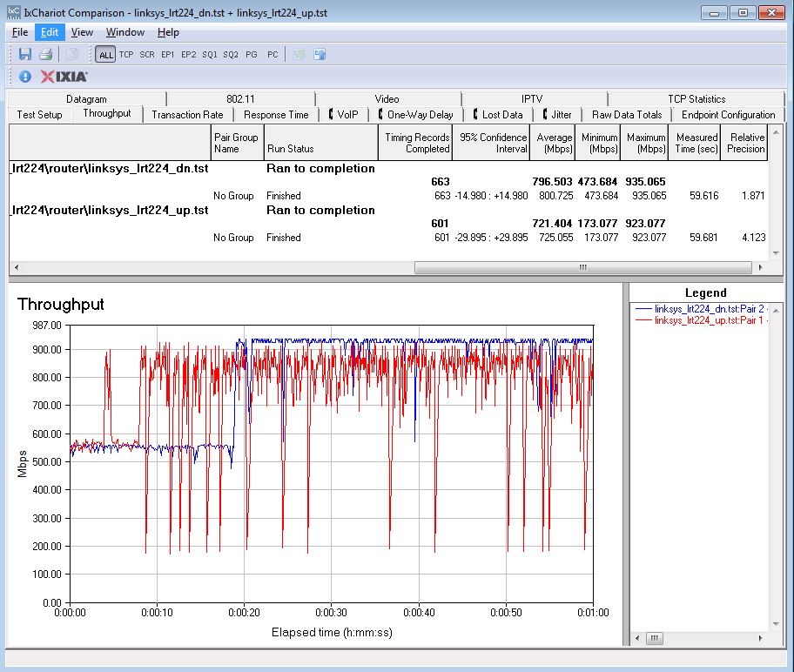Select the SQ1 filter button
Viewport: 794px width, 672px height.
209,55
